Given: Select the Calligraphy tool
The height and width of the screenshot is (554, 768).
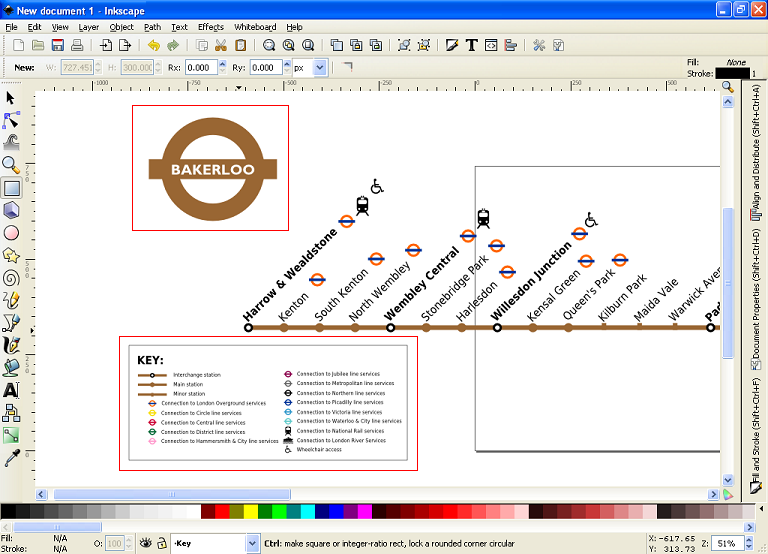Looking at the screenshot, I should coord(11,345).
